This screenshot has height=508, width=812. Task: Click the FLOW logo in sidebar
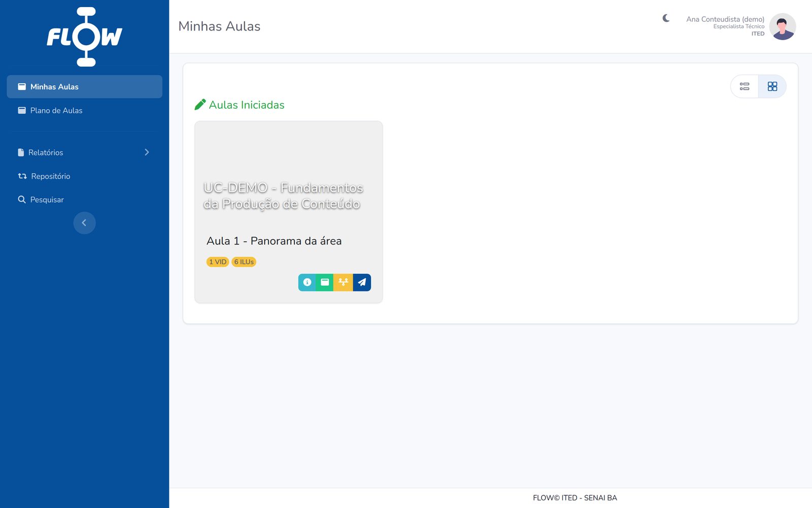tap(84, 37)
